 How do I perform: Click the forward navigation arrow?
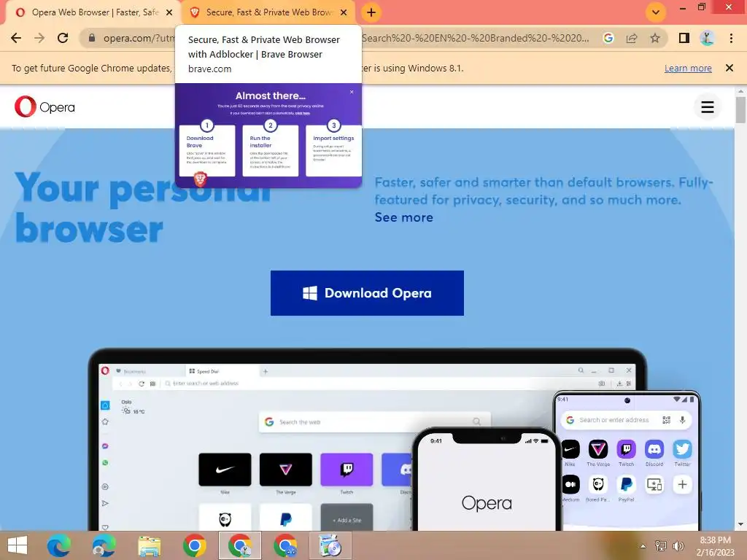(39, 38)
